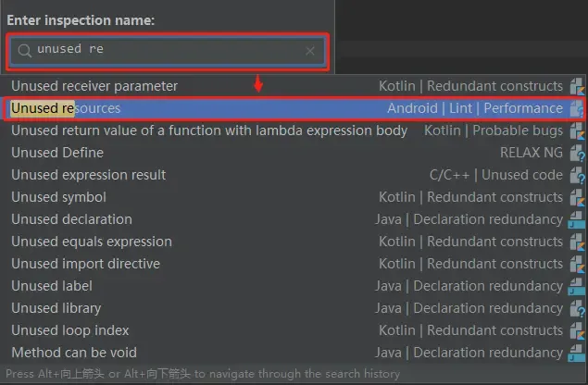Select Unused resources inspection
The height and width of the screenshot is (385, 588).
click(x=66, y=108)
